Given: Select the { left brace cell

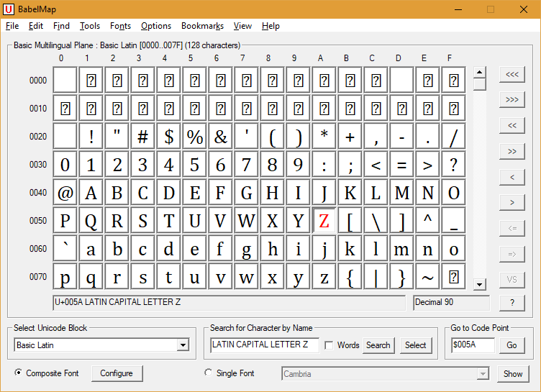Looking at the screenshot, I should (350, 277).
